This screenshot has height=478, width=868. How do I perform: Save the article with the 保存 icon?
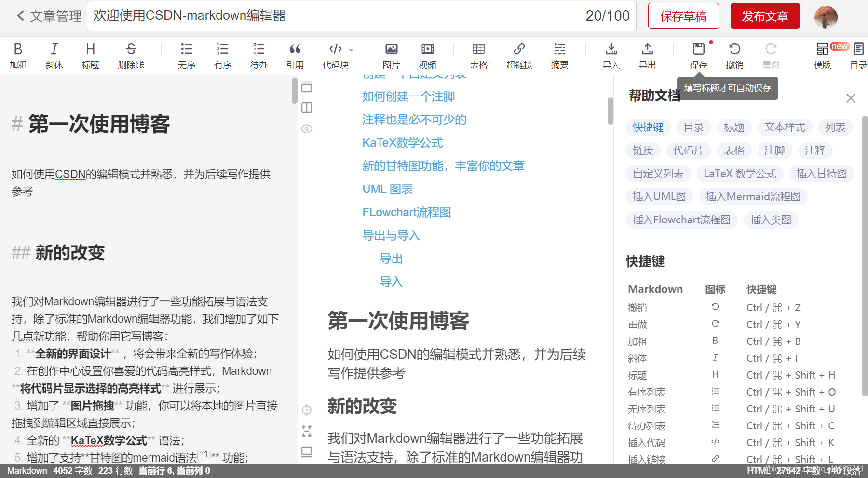click(698, 55)
